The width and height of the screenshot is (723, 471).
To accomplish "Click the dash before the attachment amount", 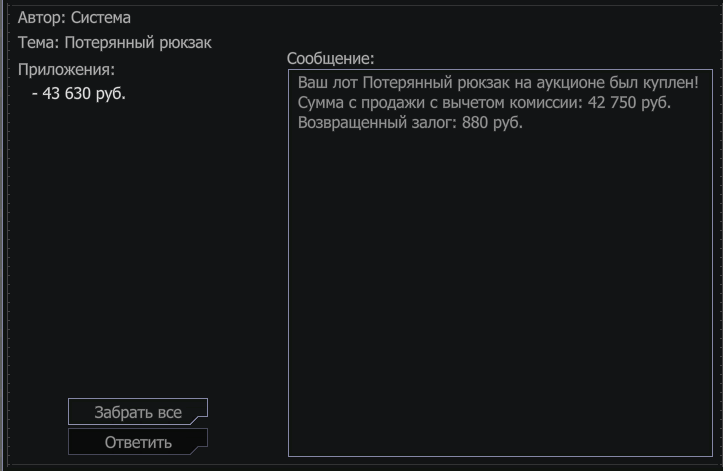I will 35,94.
